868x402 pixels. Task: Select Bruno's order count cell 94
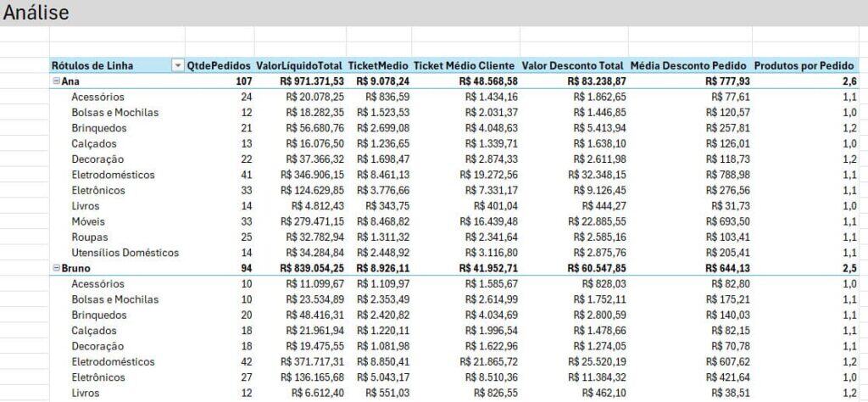(245, 268)
